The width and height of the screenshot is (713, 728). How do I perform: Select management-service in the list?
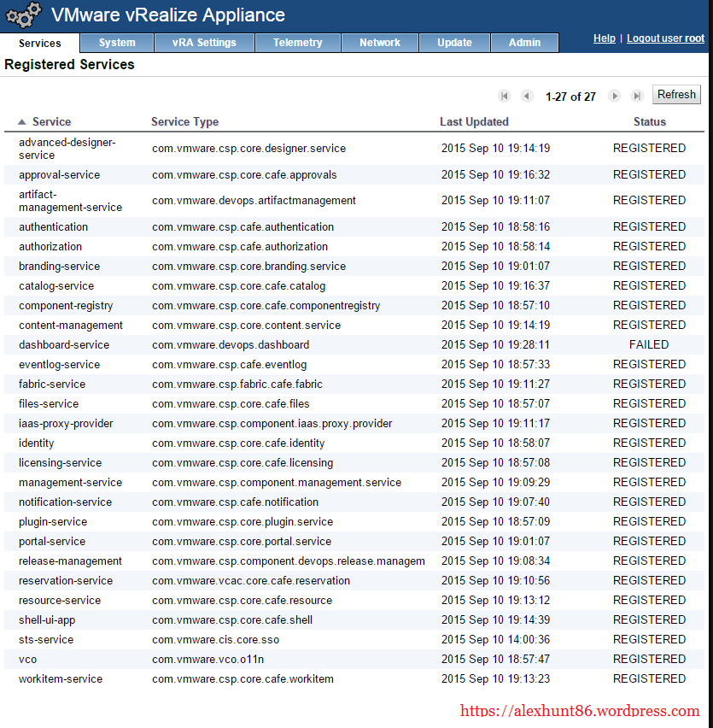71,483
